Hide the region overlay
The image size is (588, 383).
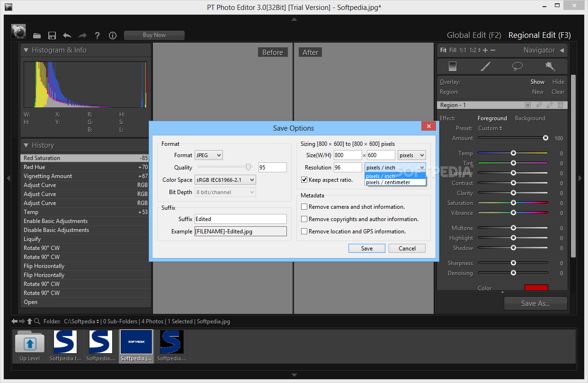click(558, 82)
